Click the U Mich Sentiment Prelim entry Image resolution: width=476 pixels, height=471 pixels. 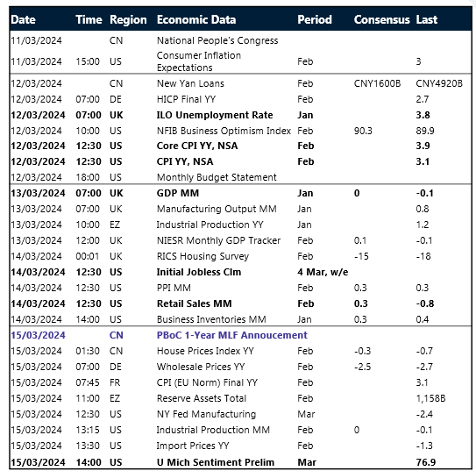tap(216, 462)
